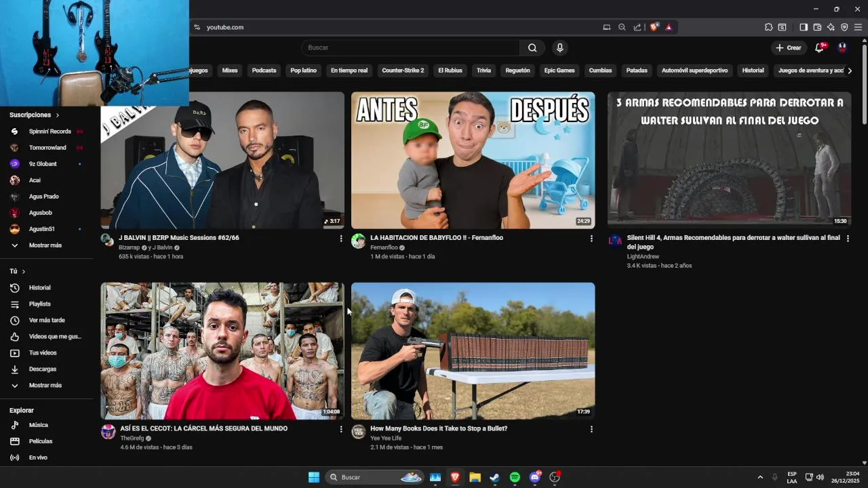Open the Suscripciones section chevron
868x488 pixels.
(57, 115)
